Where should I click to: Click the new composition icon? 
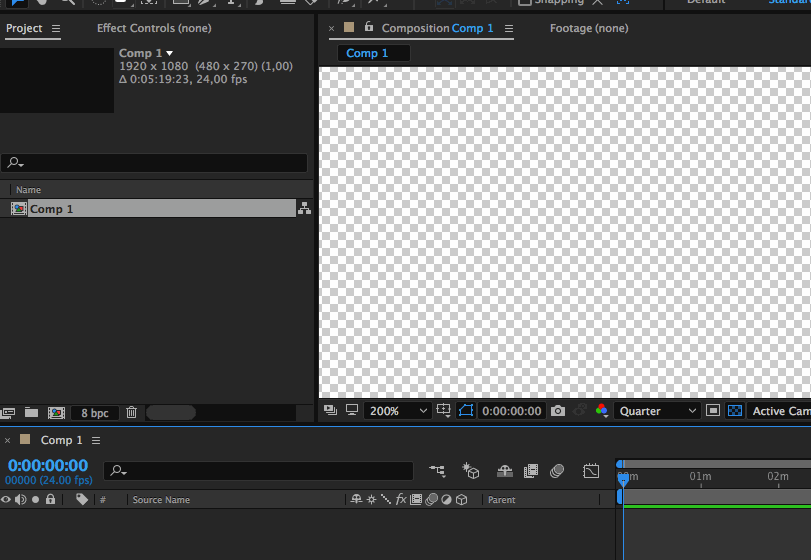pyautogui.click(x=56, y=412)
